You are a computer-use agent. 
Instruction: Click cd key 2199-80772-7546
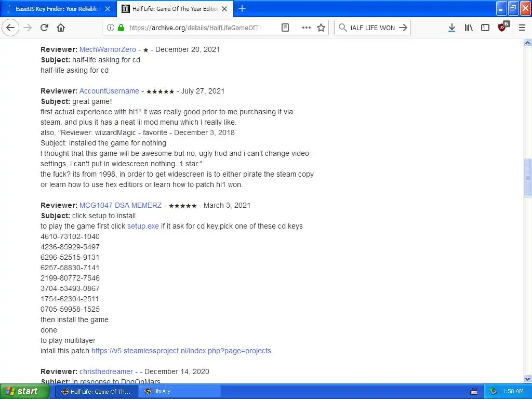coord(70,278)
